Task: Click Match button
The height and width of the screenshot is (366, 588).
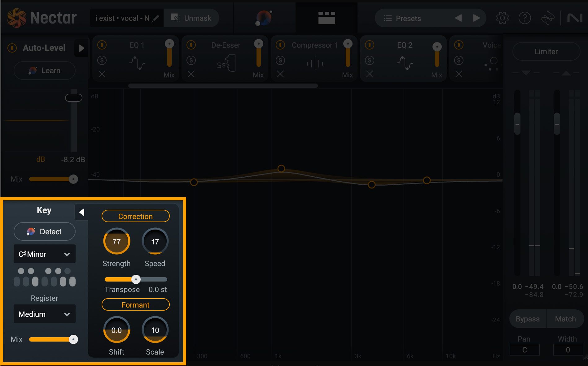Action: click(565, 319)
